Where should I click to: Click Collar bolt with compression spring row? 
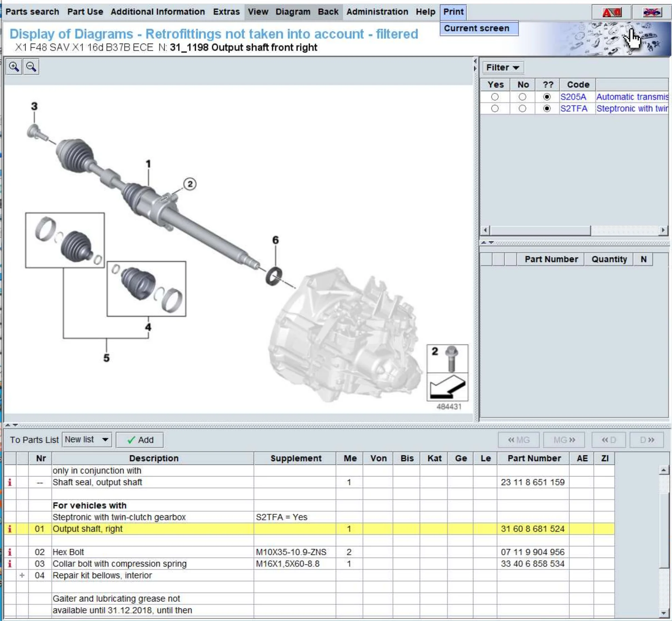[309, 563]
